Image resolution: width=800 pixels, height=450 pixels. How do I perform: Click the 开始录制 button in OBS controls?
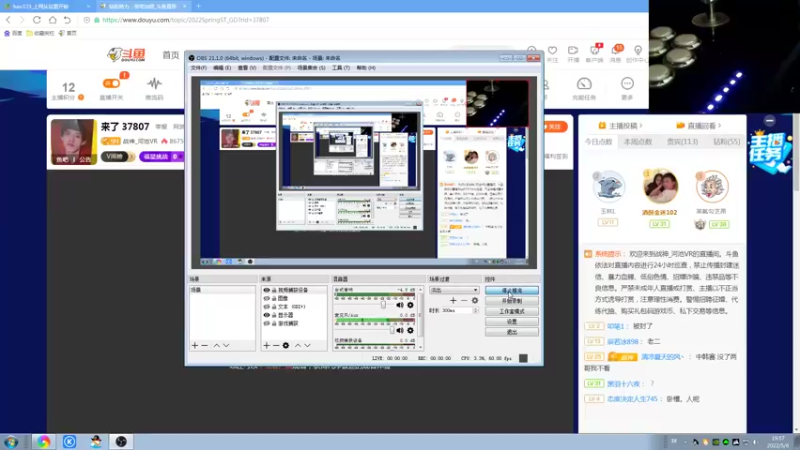(x=511, y=301)
